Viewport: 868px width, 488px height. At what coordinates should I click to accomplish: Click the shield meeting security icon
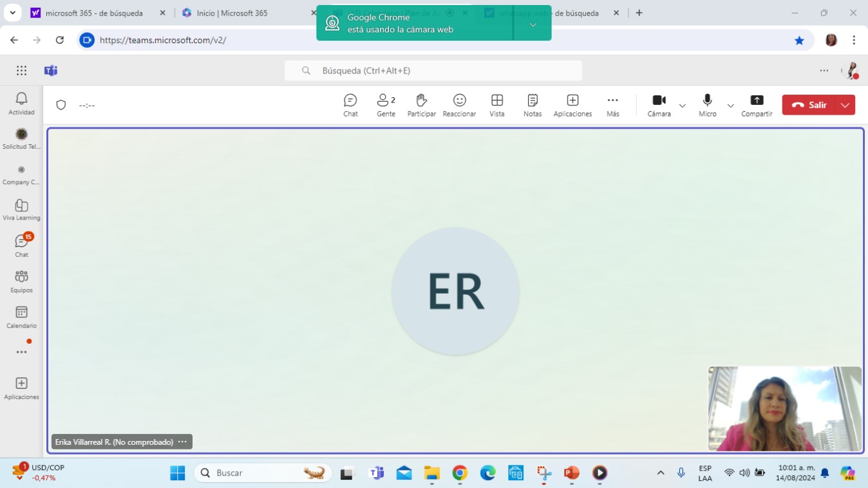(61, 105)
